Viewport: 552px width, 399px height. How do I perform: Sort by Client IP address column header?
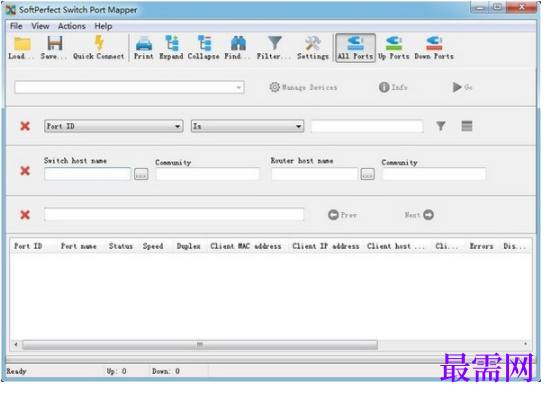click(326, 246)
